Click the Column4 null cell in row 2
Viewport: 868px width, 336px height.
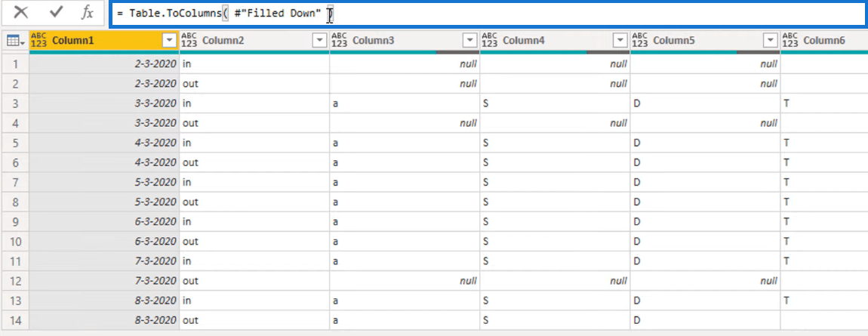pyautogui.click(x=556, y=84)
